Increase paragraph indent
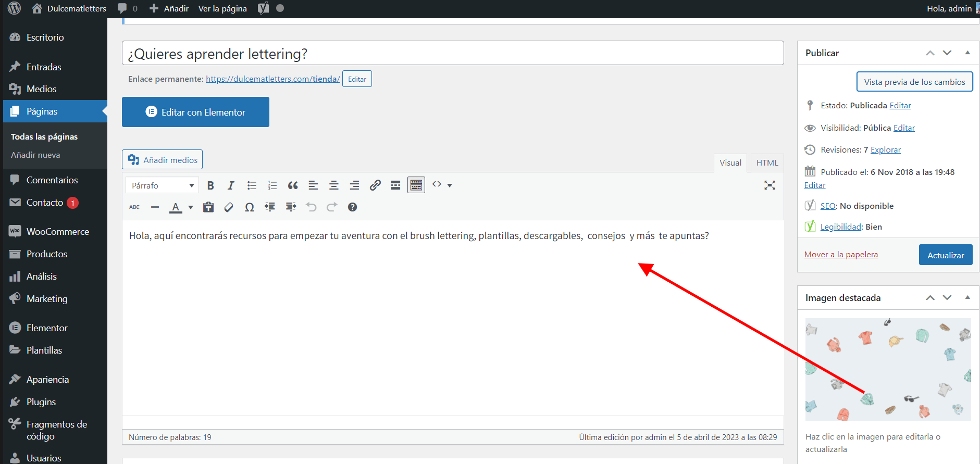This screenshot has width=980, height=464. point(291,207)
